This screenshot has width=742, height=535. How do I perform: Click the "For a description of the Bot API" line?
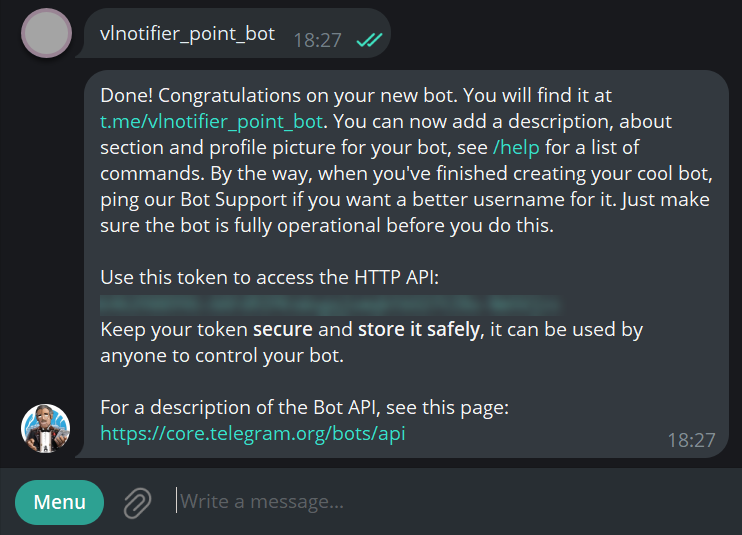(x=305, y=408)
